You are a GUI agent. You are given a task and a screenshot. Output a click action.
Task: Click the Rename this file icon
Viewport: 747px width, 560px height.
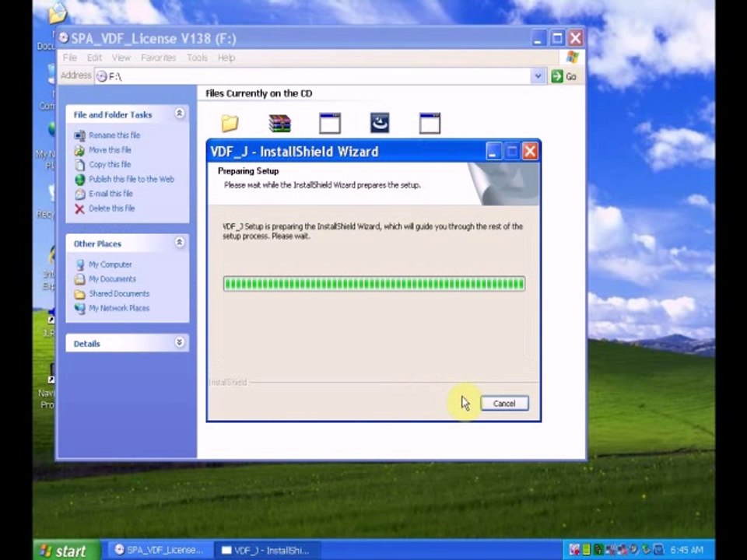pos(79,135)
